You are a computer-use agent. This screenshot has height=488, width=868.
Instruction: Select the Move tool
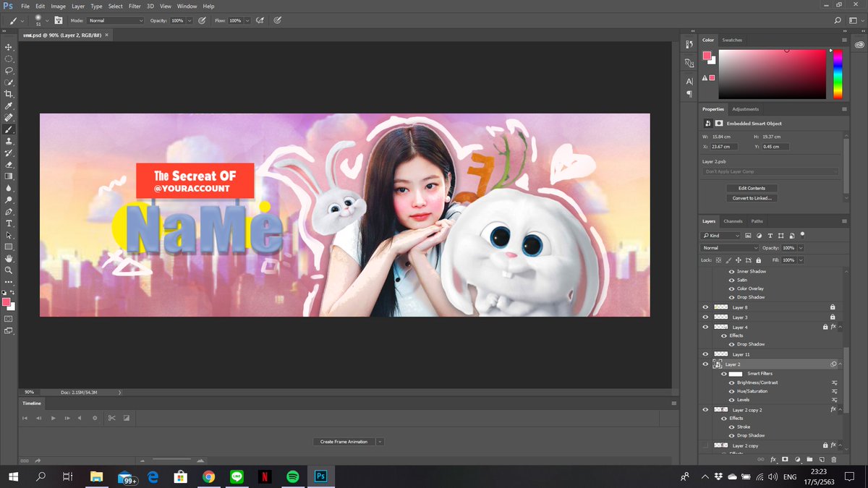9,47
